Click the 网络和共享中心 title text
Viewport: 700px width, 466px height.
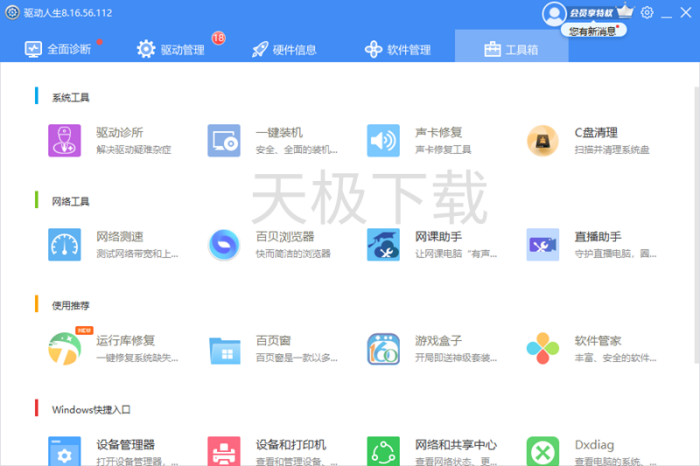click(456, 445)
